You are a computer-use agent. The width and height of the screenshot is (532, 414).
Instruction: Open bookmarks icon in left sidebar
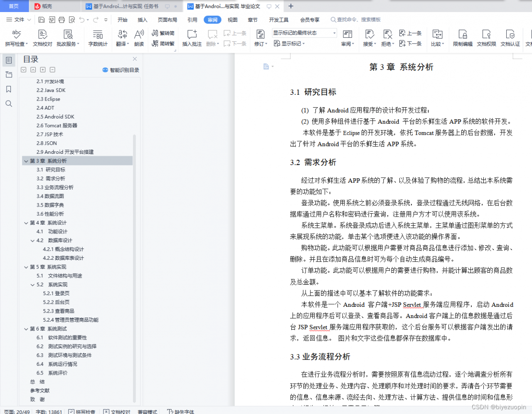(x=9, y=89)
